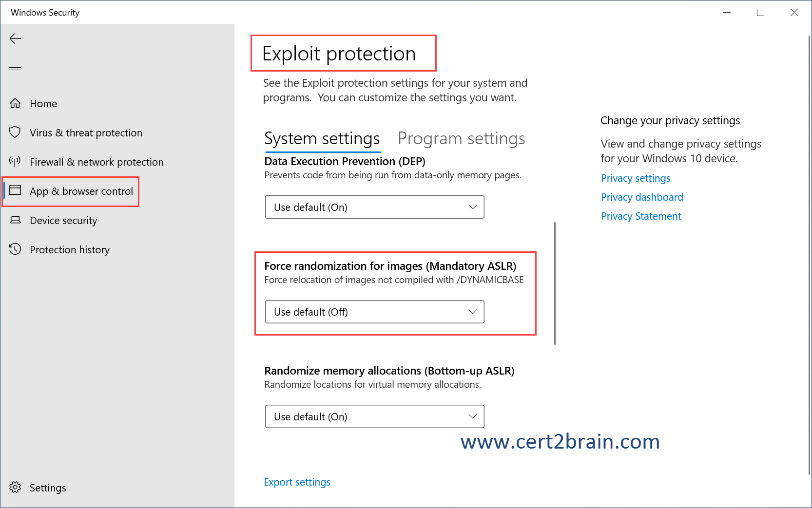Screen dimensions: 812x508
Task: Click the Virus & threat protection shield icon
Action: tap(15, 132)
